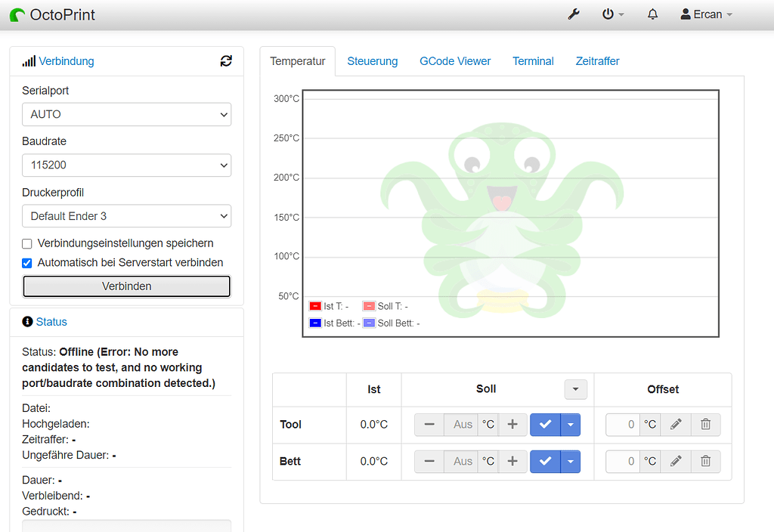774x532 pixels.
Task: Increase Bett target temperature with plus
Action: click(512, 461)
